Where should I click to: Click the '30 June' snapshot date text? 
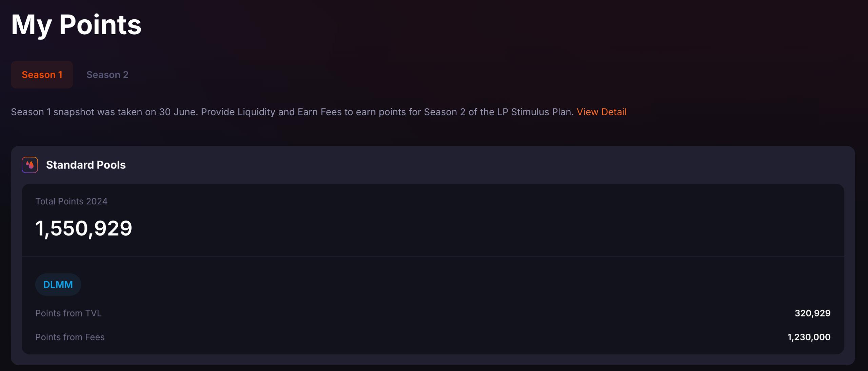point(178,112)
